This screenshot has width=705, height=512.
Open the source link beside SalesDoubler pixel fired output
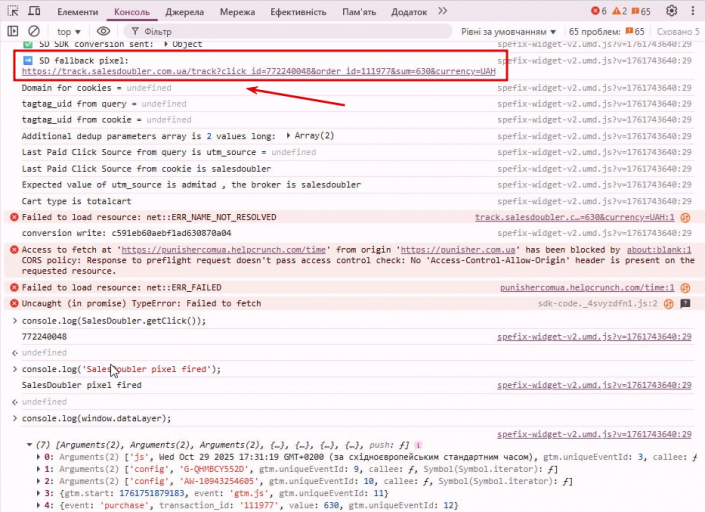594,385
